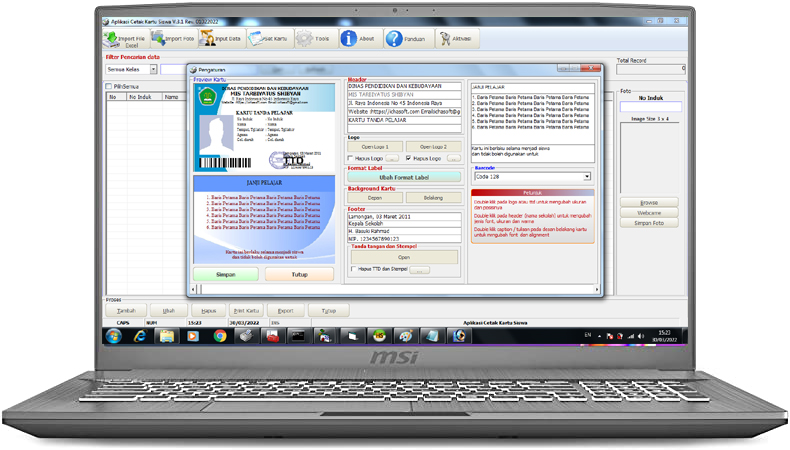Click Open Logo 1 button
Screen dimensions: 790x450
(375, 146)
